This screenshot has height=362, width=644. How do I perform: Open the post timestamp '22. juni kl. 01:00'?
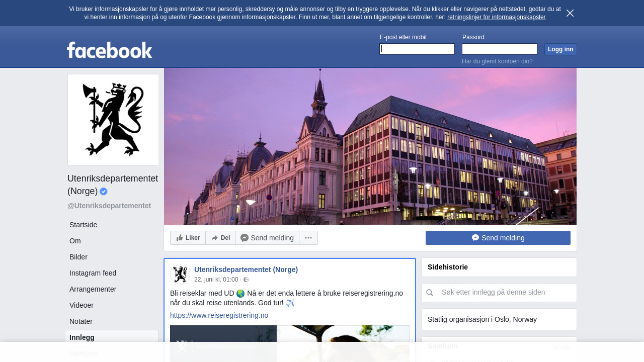coord(216,280)
